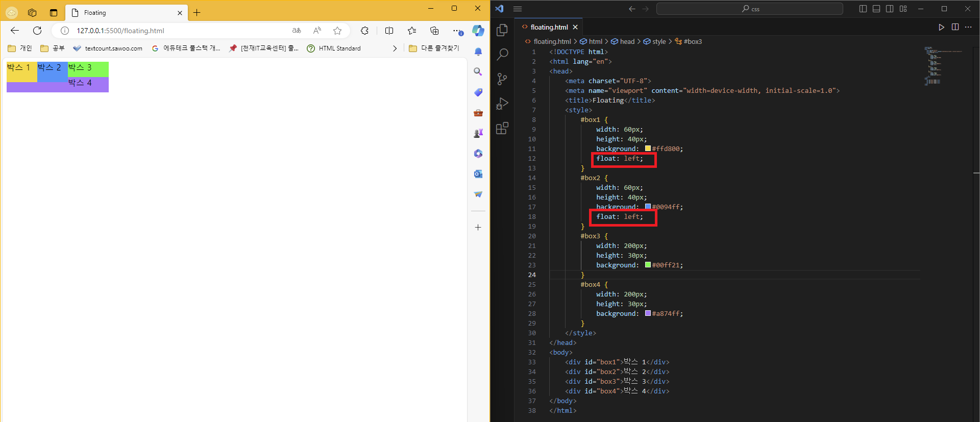The width and height of the screenshot is (980, 422).
Task: Customize layout in VS Code title bar
Action: (x=903, y=9)
